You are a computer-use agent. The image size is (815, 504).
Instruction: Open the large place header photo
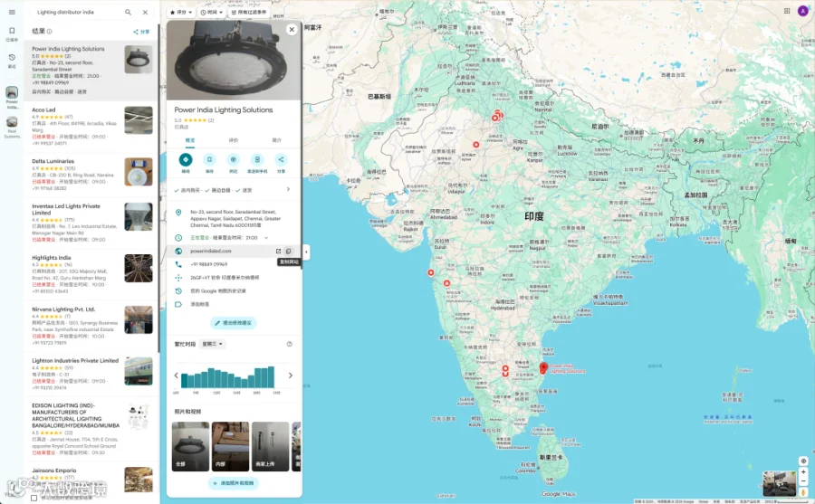[x=234, y=61]
